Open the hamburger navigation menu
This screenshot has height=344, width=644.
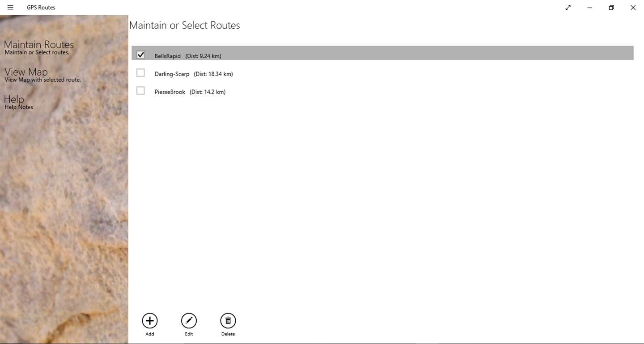tap(10, 8)
